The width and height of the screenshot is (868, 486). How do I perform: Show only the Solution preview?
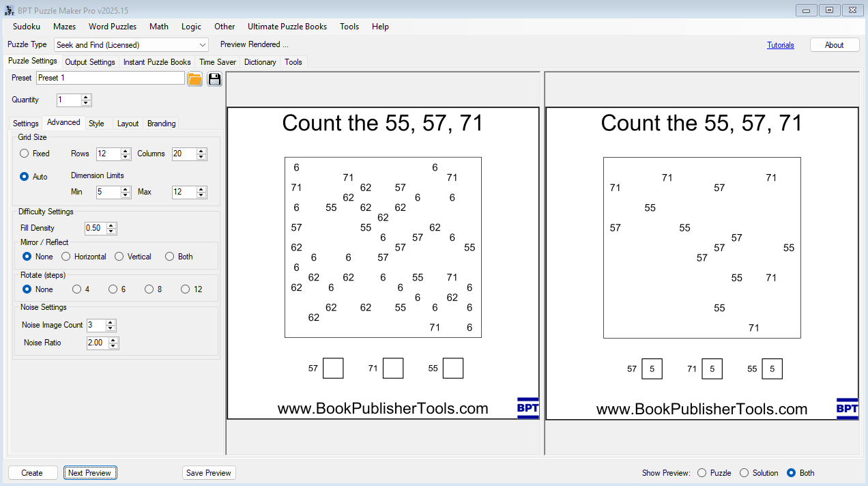(x=744, y=473)
